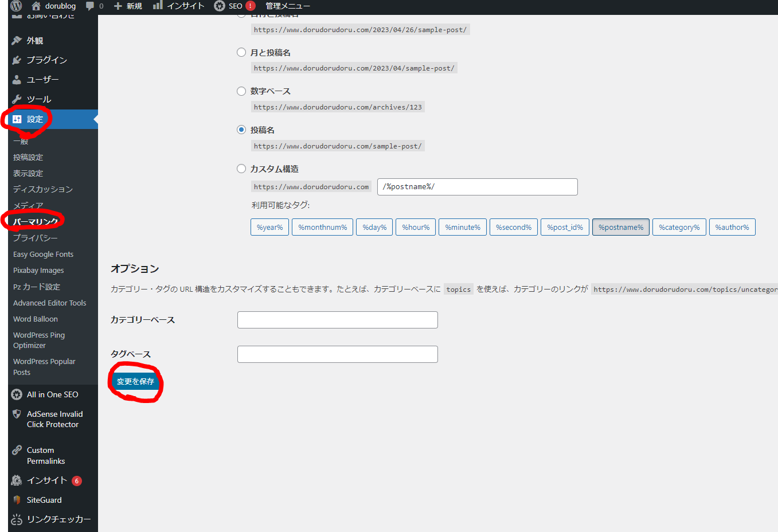Click the SEO gear icon in admin bar
The image size is (778, 532).
(x=220, y=6)
